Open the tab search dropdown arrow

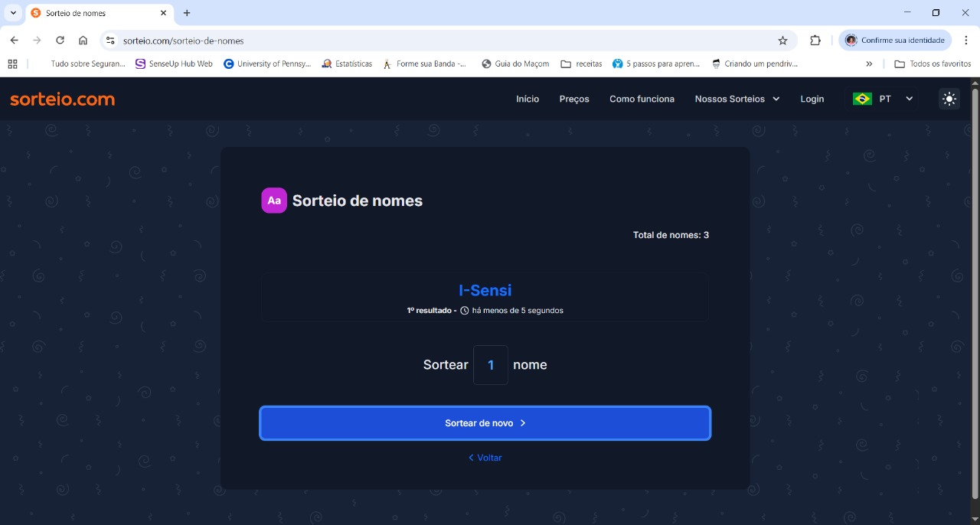(x=13, y=13)
